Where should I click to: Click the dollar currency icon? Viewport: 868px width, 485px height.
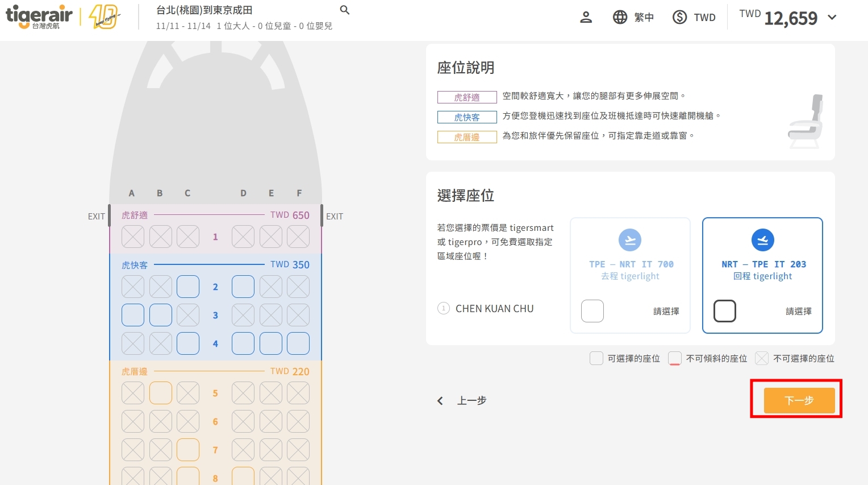pos(679,17)
